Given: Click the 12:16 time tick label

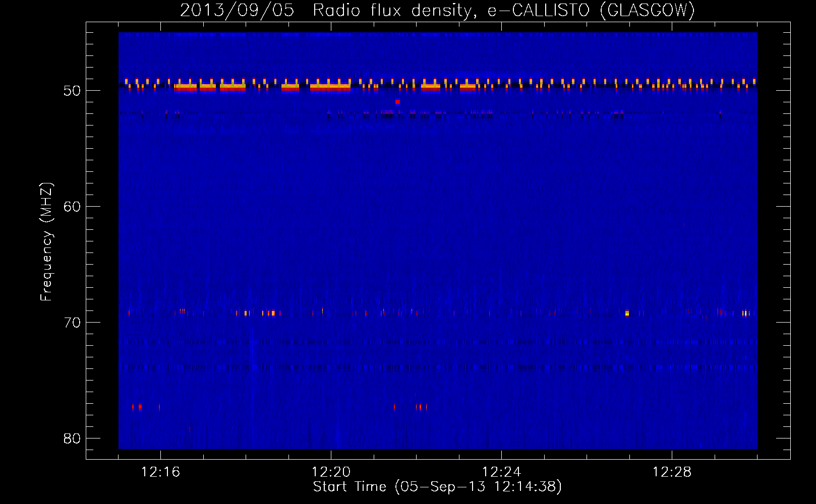Looking at the screenshot, I should click(x=160, y=472).
